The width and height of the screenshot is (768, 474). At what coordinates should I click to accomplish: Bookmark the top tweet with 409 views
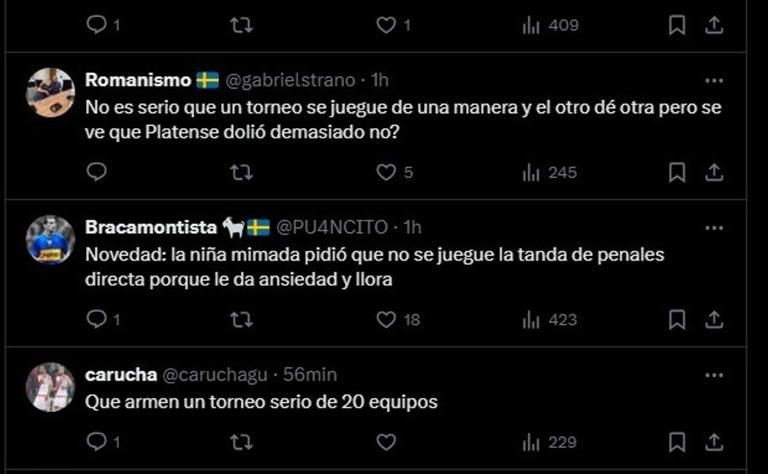click(x=677, y=25)
